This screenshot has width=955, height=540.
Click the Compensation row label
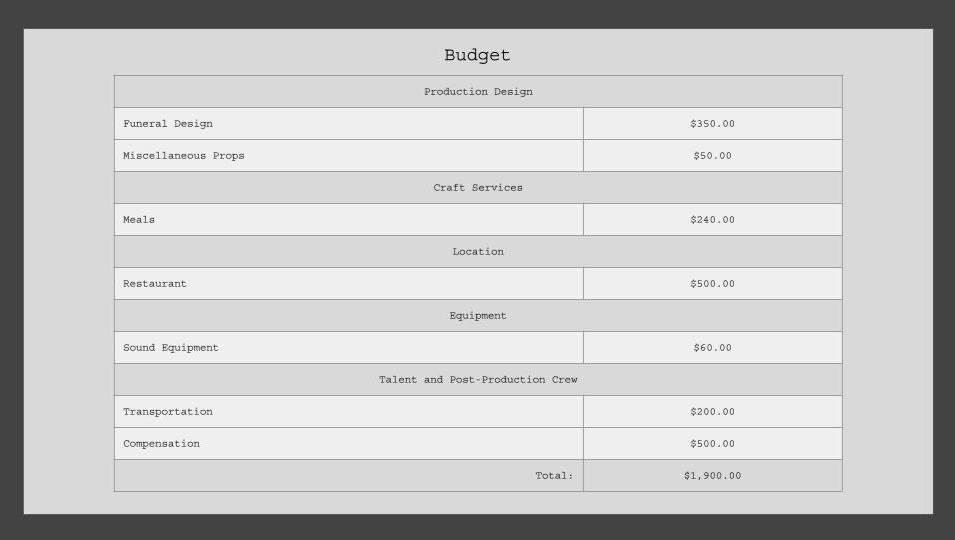(x=162, y=444)
